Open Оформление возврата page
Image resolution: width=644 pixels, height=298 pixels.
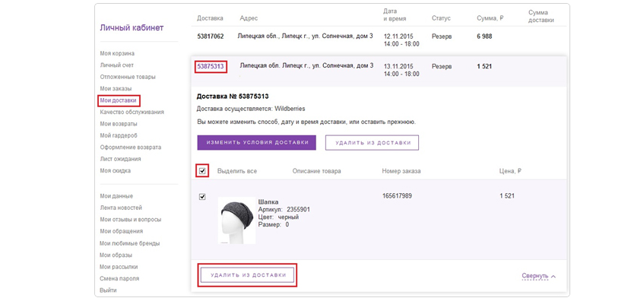131,147
